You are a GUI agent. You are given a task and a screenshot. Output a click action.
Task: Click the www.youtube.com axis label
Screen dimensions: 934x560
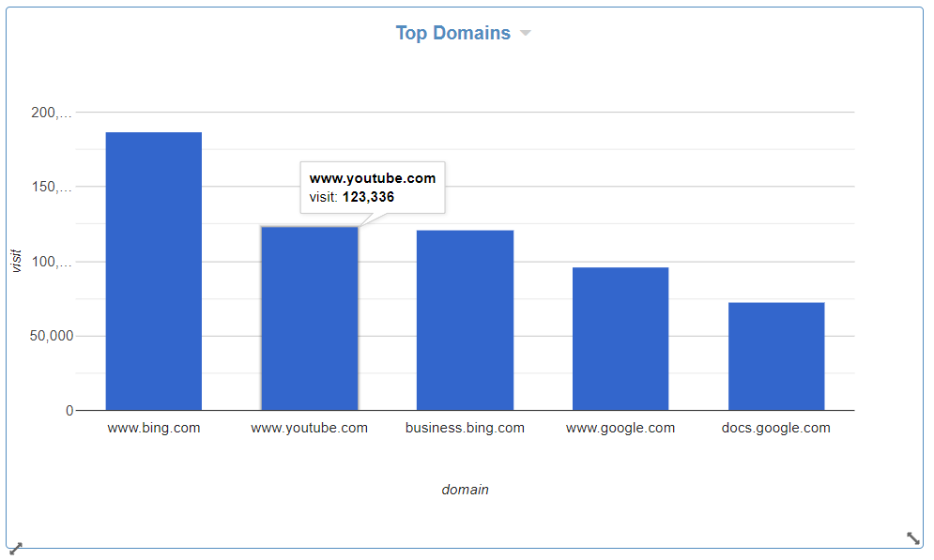coord(310,428)
